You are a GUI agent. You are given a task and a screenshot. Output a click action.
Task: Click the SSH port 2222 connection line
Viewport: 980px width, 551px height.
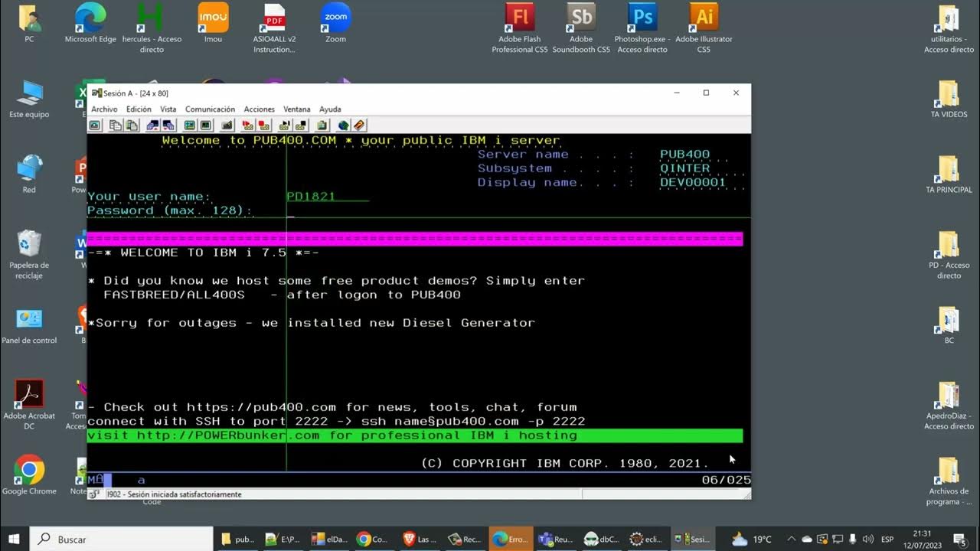(x=336, y=421)
